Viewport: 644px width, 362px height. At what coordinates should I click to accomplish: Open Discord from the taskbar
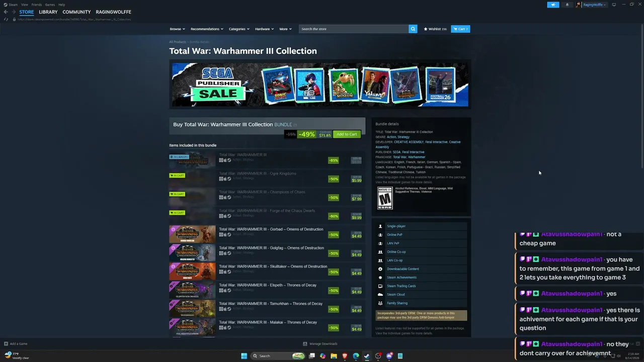click(x=389, y=356)
